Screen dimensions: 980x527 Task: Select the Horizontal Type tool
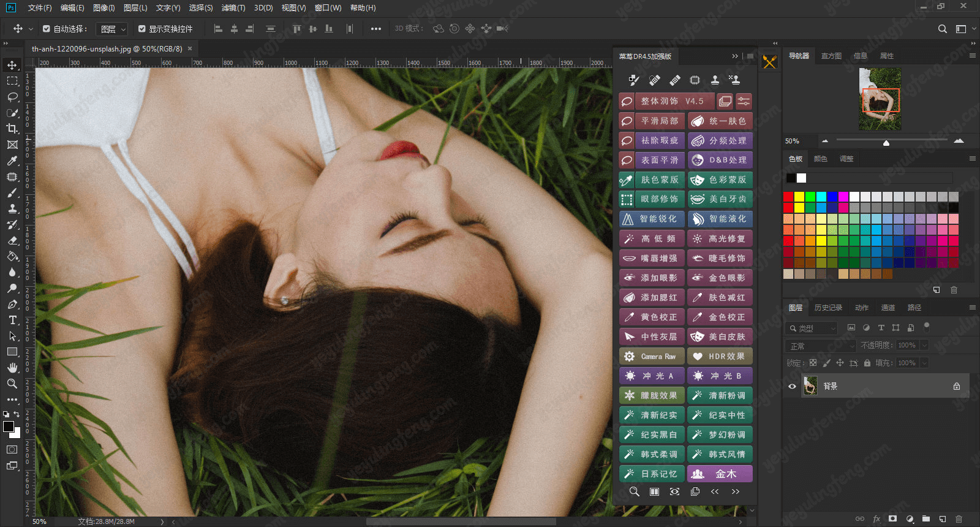[12, 320]
